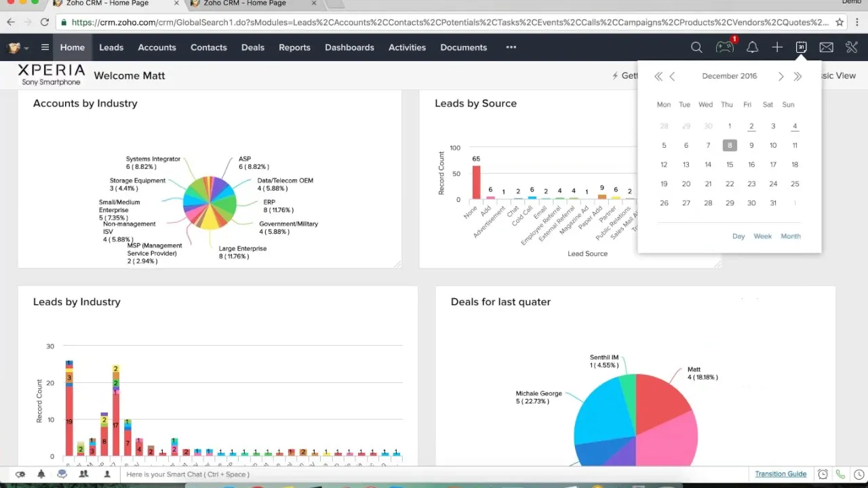Close calendar using the calendar icon
The height and width of the screenshot is (488, 868).
coord(801,47)
